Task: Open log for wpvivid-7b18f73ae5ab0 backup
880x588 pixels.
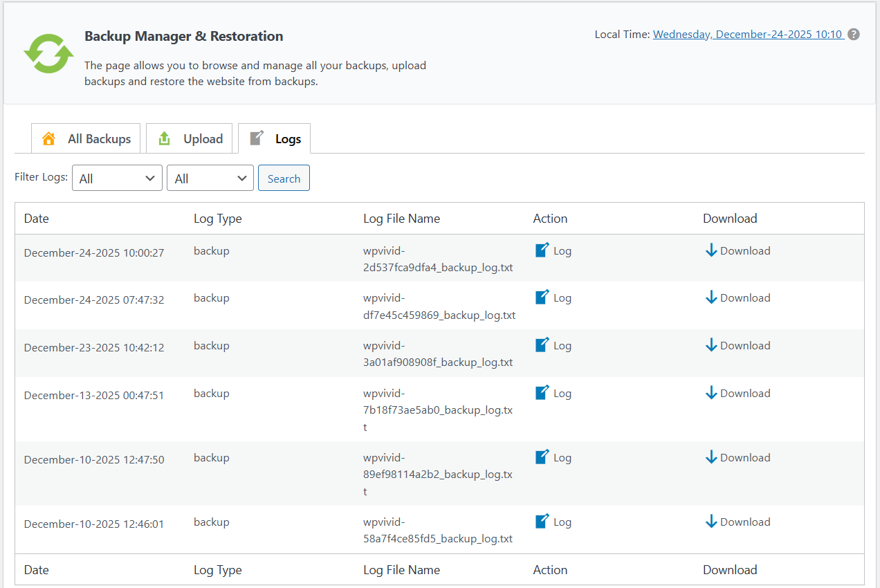Action: tap(553, 393)
